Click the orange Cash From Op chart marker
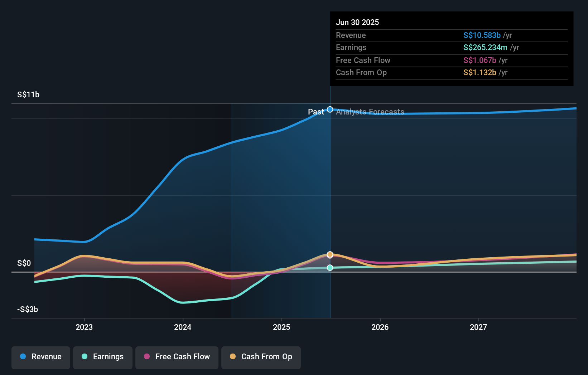Image resolution: width=588 pixels, height=375 pixels. click(x=330, y=254)
